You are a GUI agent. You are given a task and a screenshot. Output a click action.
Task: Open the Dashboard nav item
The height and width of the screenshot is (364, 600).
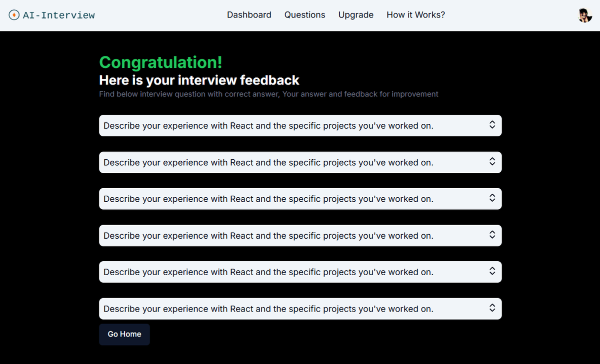click(249, 15)
